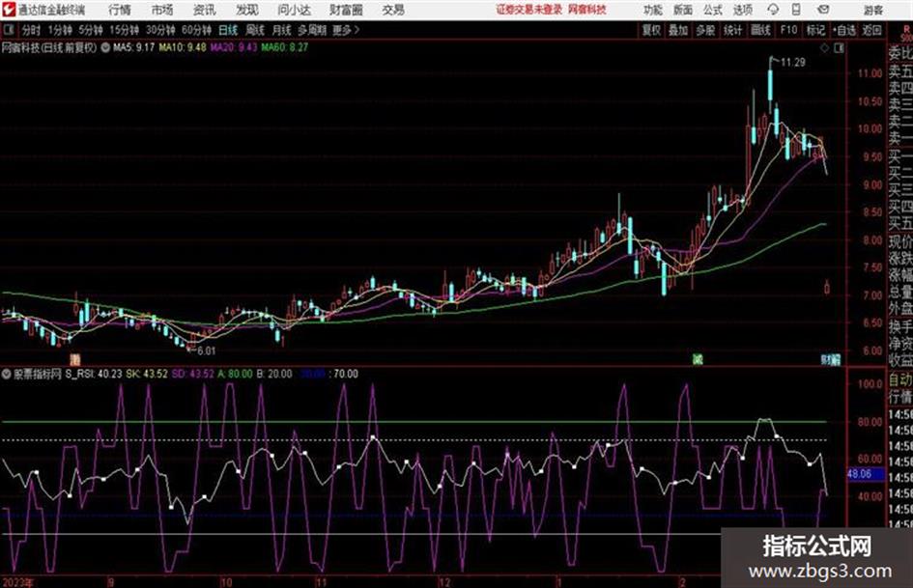Click the 复权 adjustment button
The width and height of the screenshot is (913, 588).
click(651, 30)
